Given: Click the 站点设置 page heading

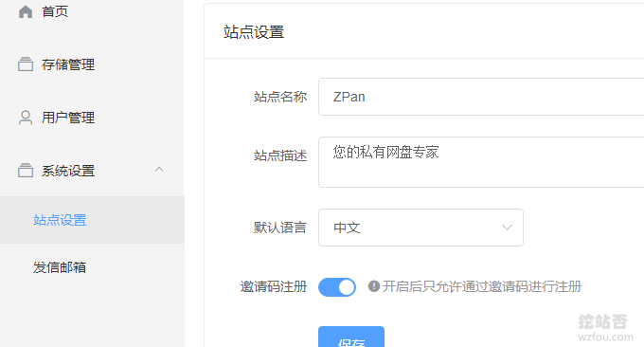Looking at the screenshot, I should (254, 32).
